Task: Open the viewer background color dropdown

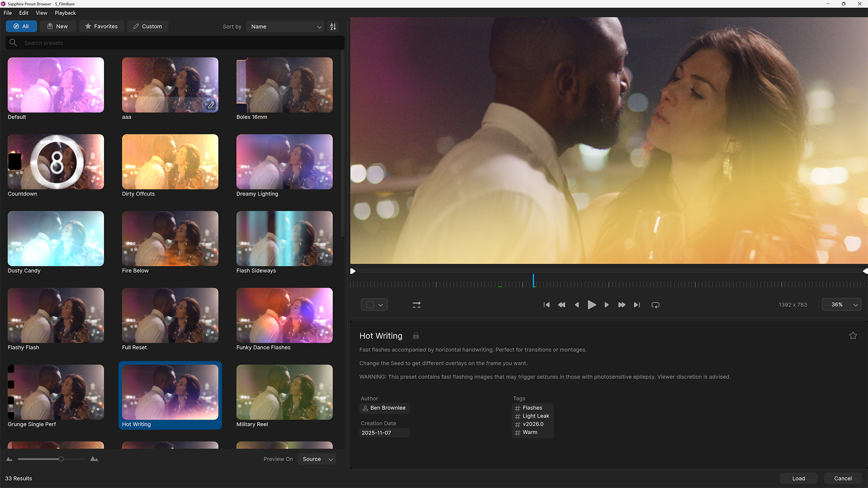Action: [374, 305]
